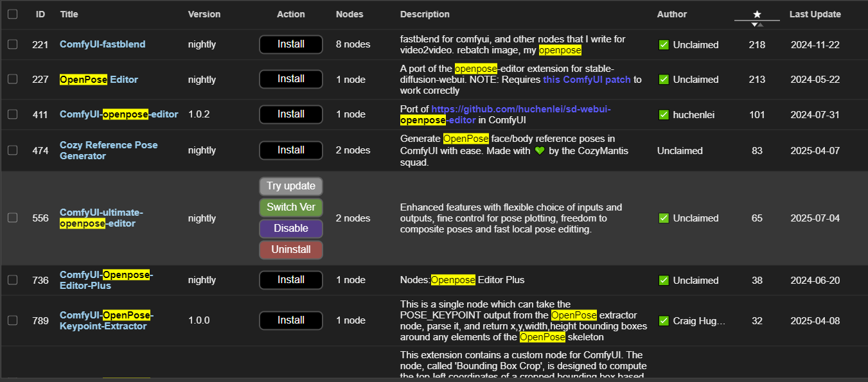868x382 pixels.
Task: Tick the checkbox for ID 736
Action: click(12, 280)
